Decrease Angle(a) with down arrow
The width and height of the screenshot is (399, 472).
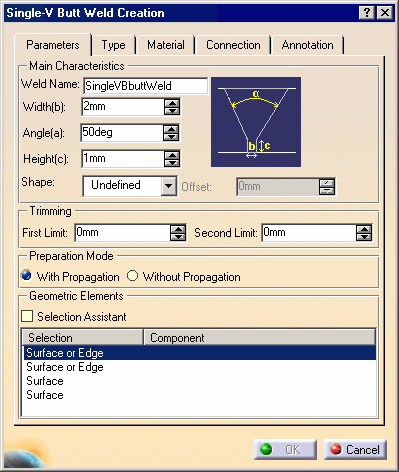(171, 137)
